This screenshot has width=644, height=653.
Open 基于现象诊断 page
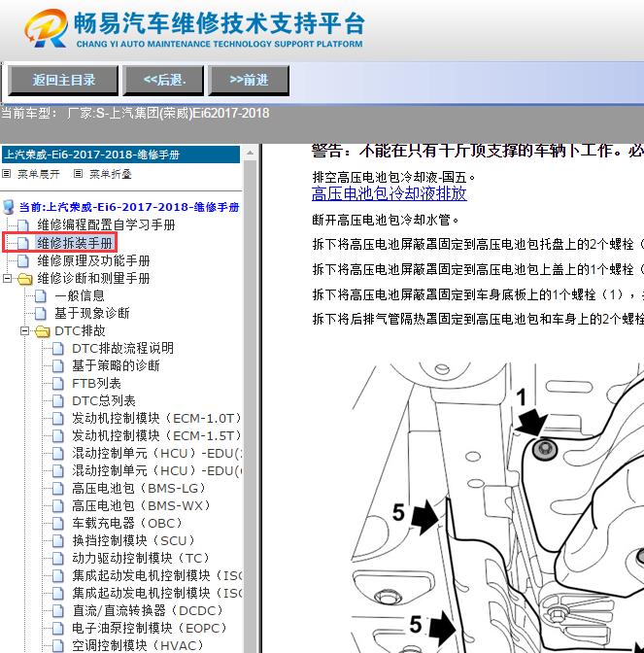coord(92,313)
